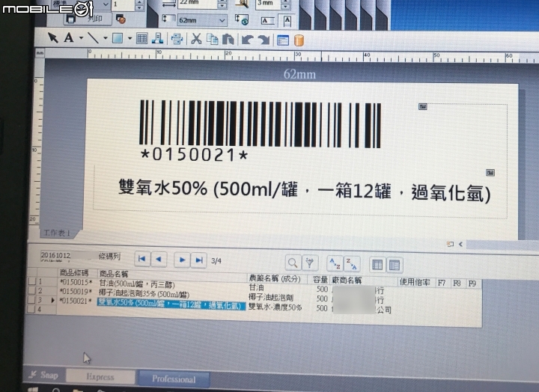Check the row 4 checkbox
Image resolution: width=539 pixels, height=392 pixels.
32,309
